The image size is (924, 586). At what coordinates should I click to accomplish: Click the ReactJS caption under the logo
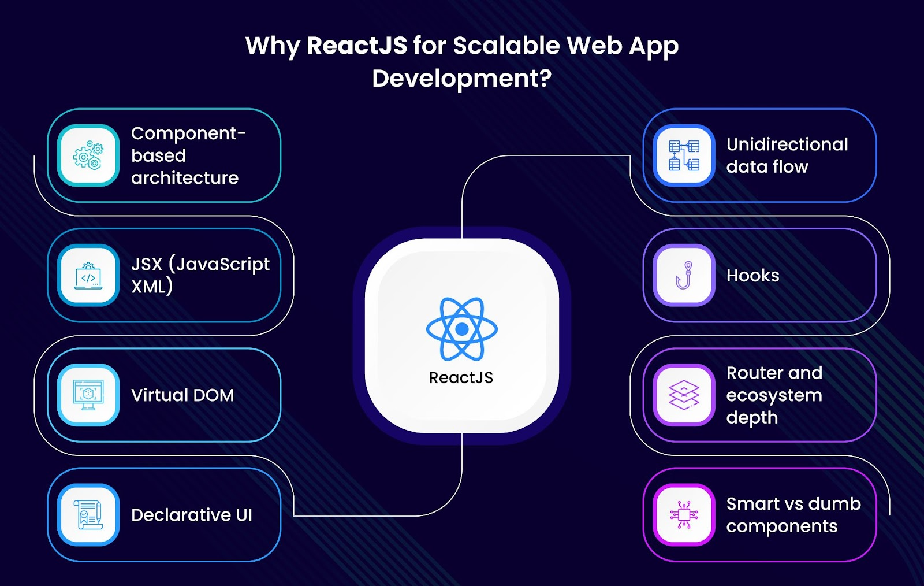point(461,377)
